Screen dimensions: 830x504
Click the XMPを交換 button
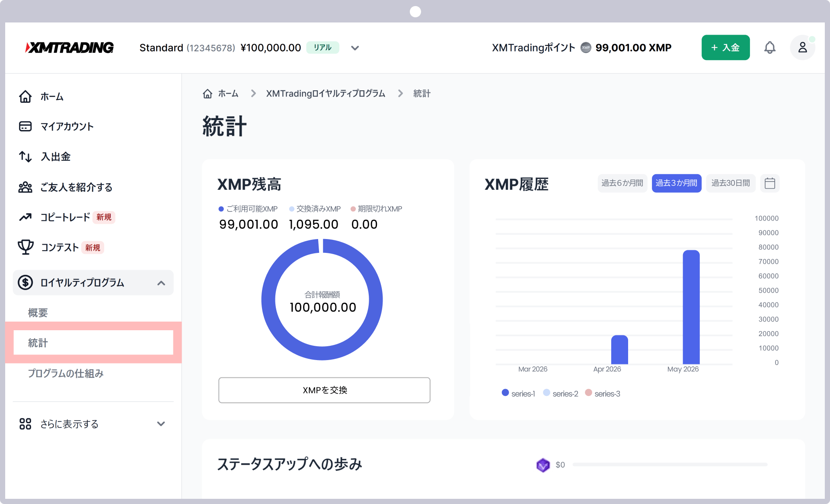point(324,390)
